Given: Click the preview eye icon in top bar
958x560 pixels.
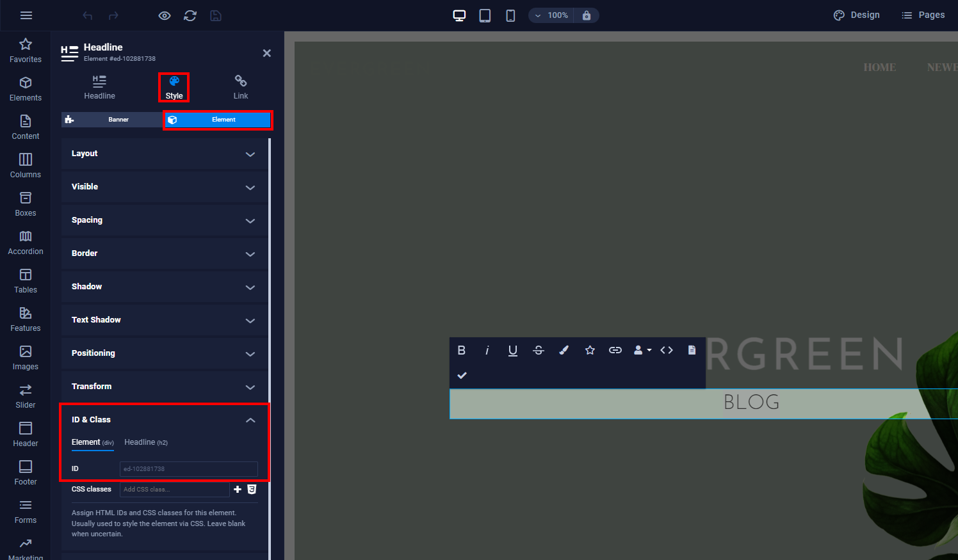Looking at the screenshot, I should pos(165,15).
